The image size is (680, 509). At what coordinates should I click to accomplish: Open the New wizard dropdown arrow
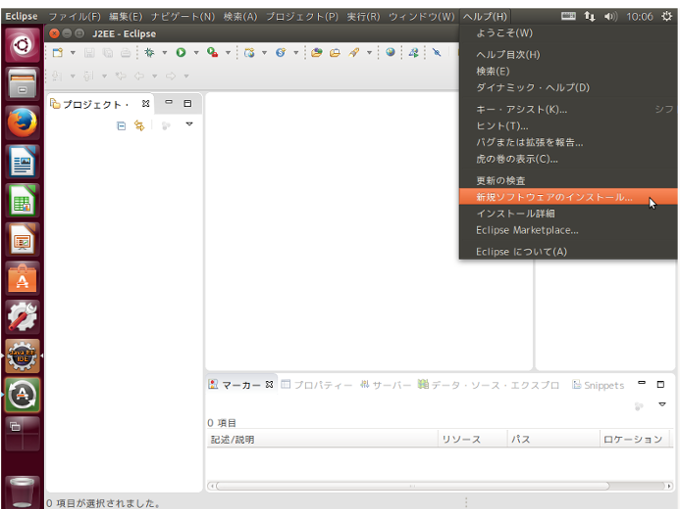[x=73, y=53]
